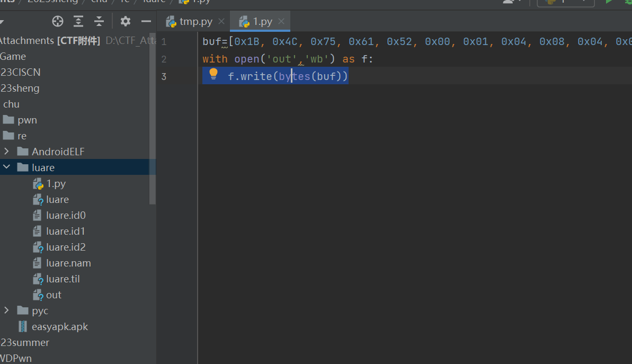Viewport: 632px width, 364px height.
Task: Open the Project view dropdown arrow
Action: point(2,22)
